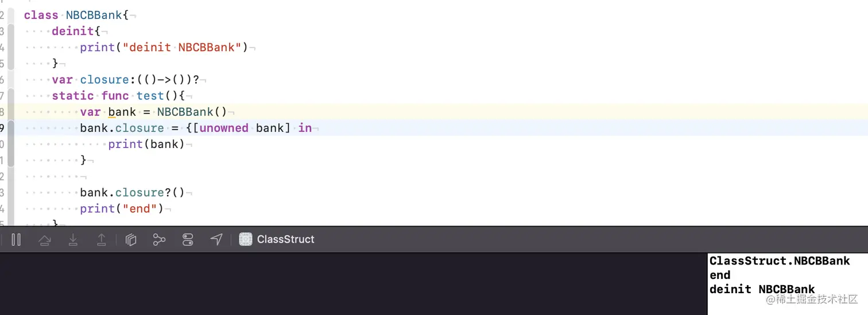Screen dimensions: 868x315
Task: Click the unowned keyword in the capture list
Action: 224,128
